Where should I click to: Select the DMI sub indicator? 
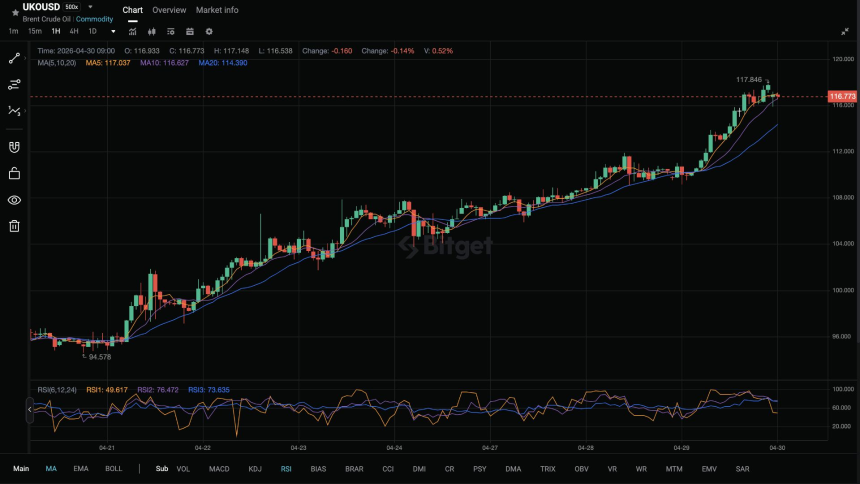point(419,469)
